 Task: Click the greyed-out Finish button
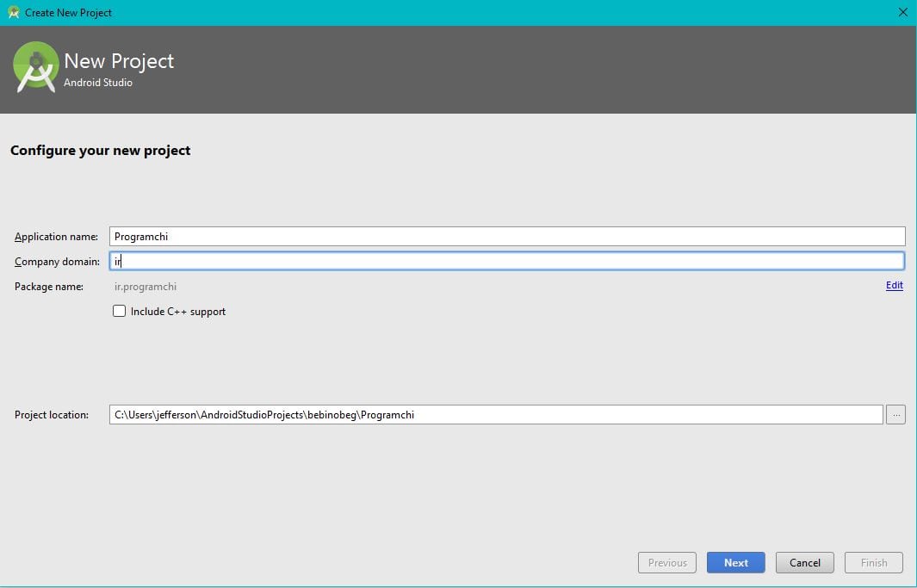(874, 562)
